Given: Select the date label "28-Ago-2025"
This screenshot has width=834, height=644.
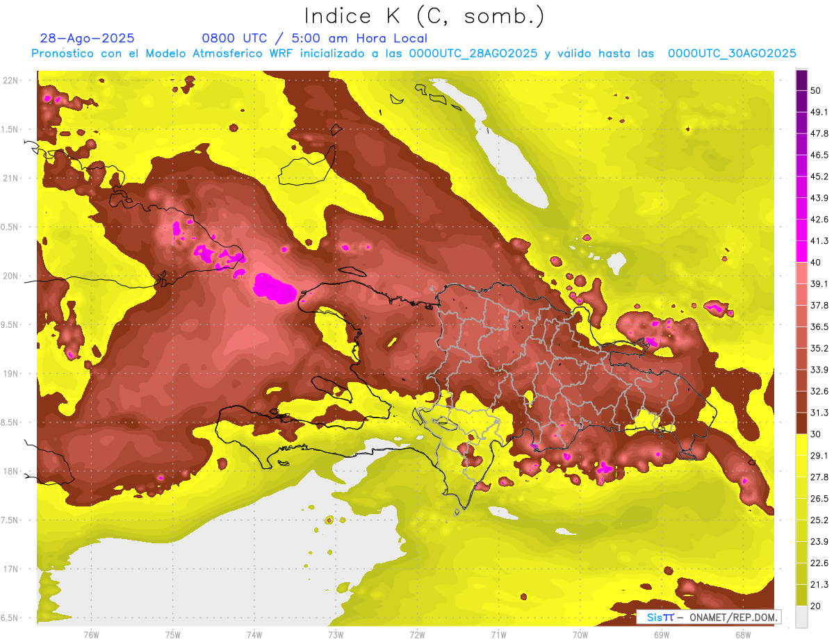Looking at the screenshot, I should click(88, 38).
